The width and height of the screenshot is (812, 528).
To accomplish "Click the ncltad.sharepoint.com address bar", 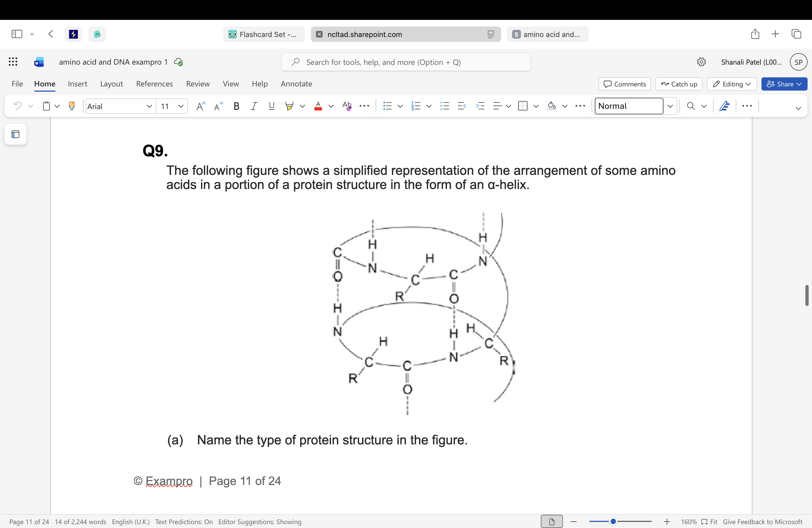I will (x=406, y=34).
